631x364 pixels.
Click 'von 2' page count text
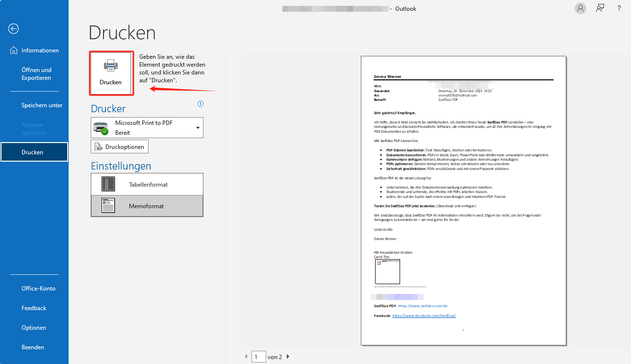(275, 357)
